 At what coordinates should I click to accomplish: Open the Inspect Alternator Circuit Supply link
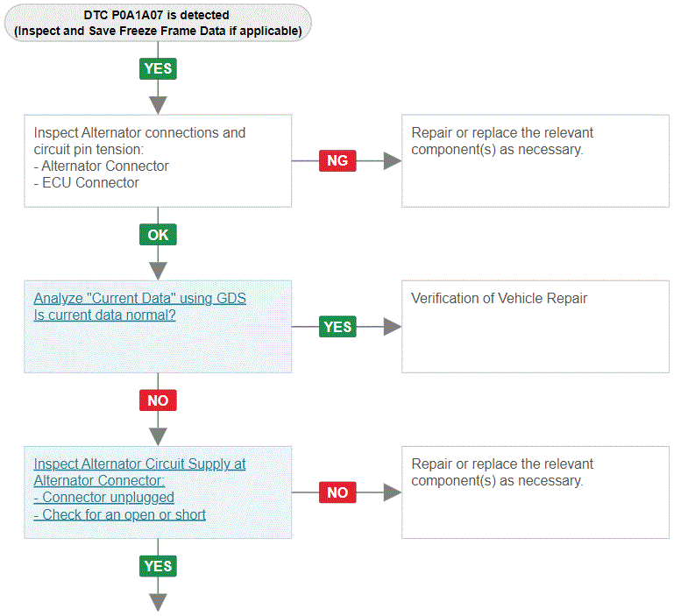click(139, 472)
